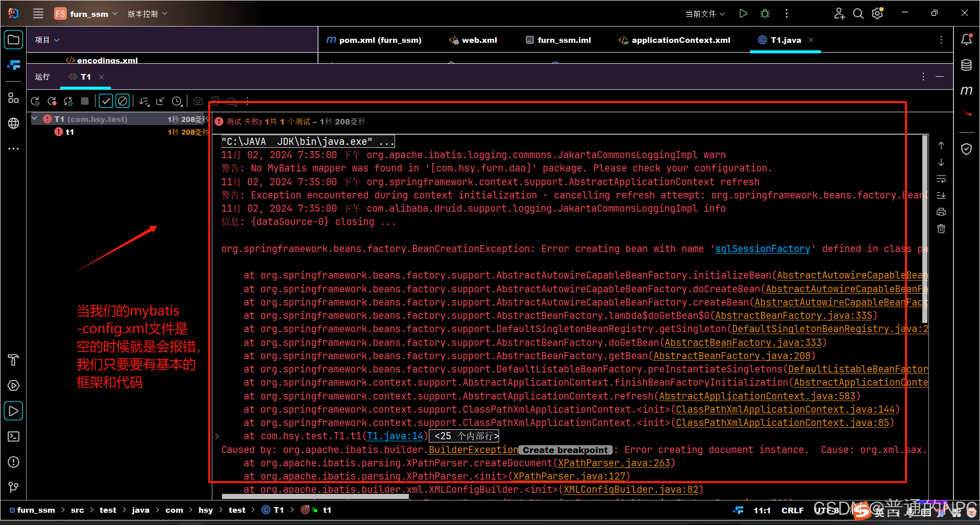Open editor tabs options menu

[x=941, y=40]
